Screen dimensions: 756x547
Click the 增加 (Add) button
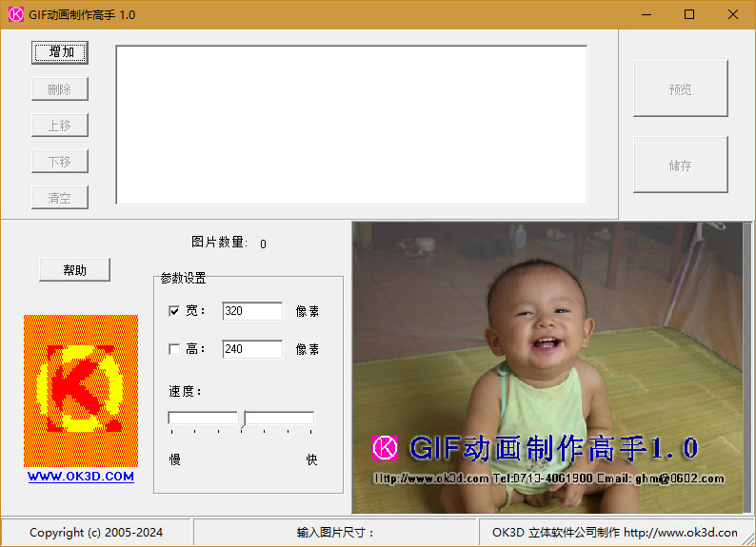(60, 52)
